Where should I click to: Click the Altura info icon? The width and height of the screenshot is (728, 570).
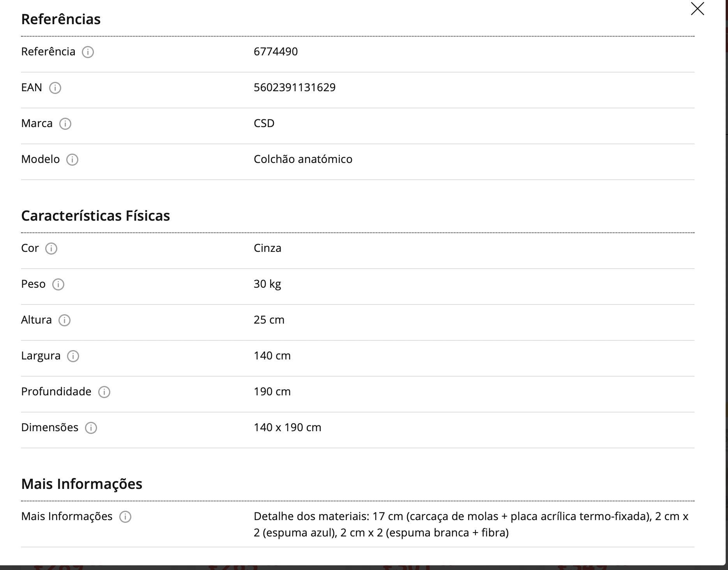click(64, 320)
